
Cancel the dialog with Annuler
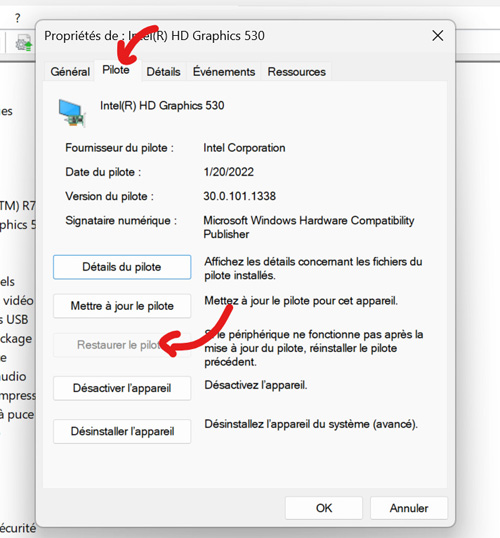coord(409,508)
